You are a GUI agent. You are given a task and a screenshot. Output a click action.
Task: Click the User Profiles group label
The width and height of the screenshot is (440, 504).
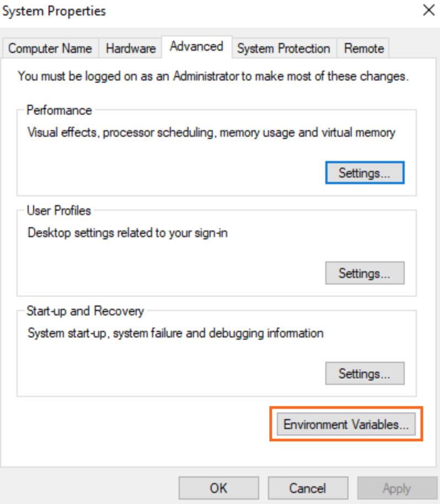click(x=59, y=211)
